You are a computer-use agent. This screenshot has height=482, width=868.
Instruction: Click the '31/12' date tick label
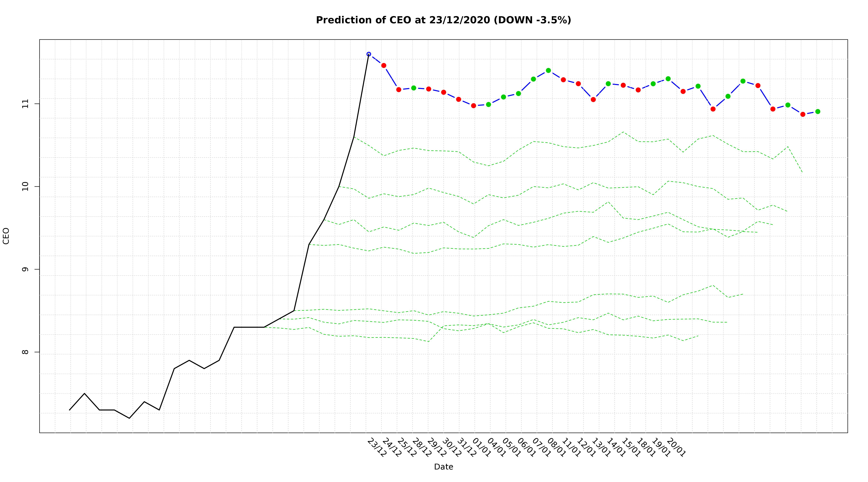tap(466, 448)
